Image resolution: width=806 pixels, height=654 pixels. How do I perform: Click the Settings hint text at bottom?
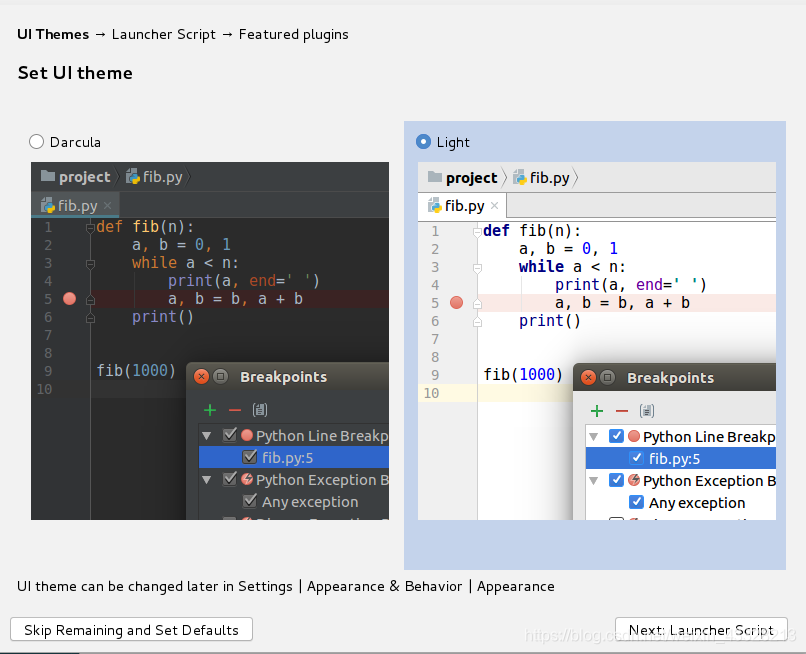[x=286, y=587]
